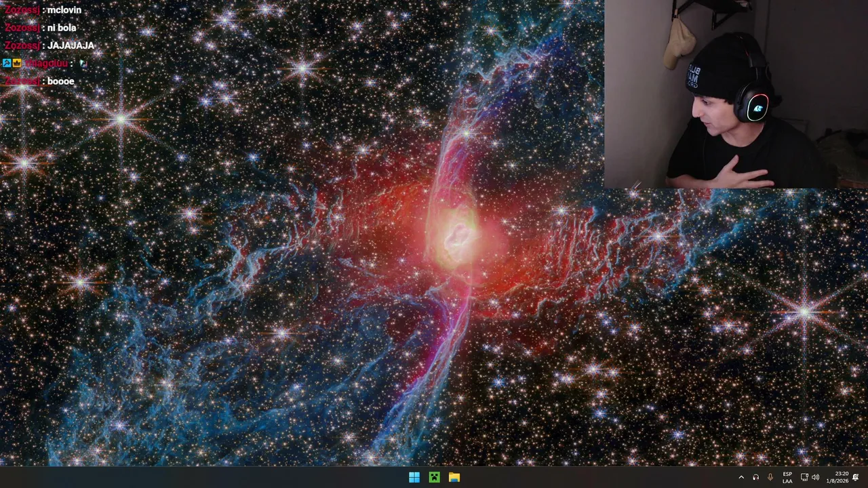Open the notifications bell

point(856,477)
